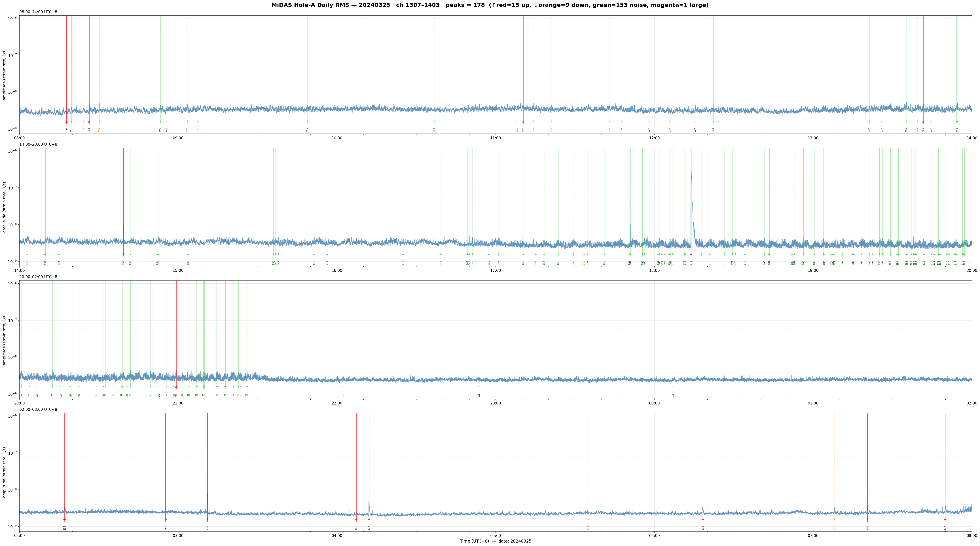Select the orange peak marker labeled 173
Viewport: 980px width, 546px height.
click(588, 519)
